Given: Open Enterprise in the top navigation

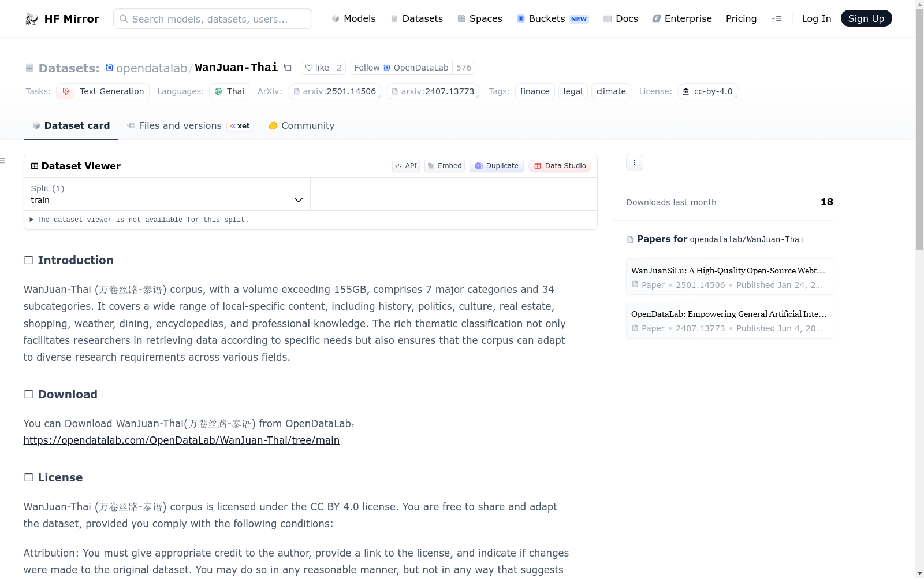Looking at the screenshot, I should [682, 18].
